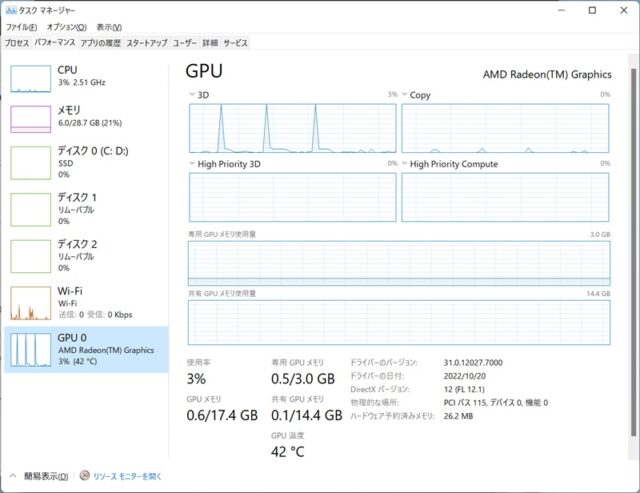Viewport: 640px width, 493px height.
Task: Click the right-side vertical scrollbar
Action: pos(633,250)
